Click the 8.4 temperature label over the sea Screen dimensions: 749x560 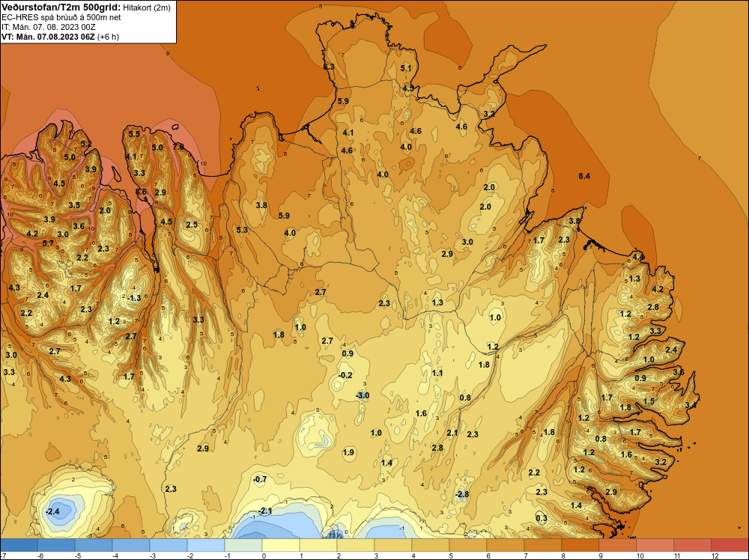(x=584, y=176)
